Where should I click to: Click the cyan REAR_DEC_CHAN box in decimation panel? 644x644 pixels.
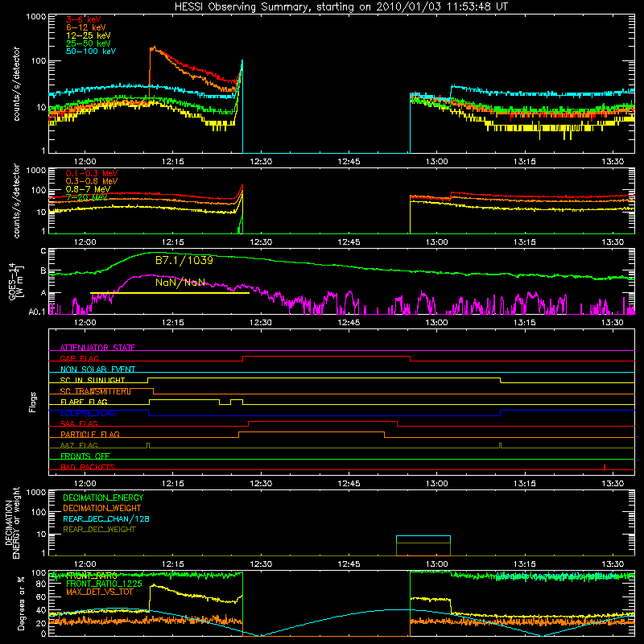pyautogui.click(x=423, y=539)
